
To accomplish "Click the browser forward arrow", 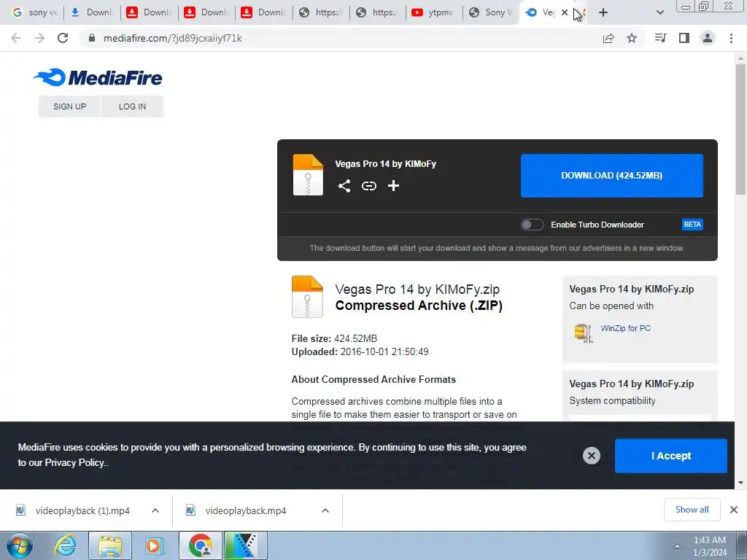I will (x=39, y=38).
